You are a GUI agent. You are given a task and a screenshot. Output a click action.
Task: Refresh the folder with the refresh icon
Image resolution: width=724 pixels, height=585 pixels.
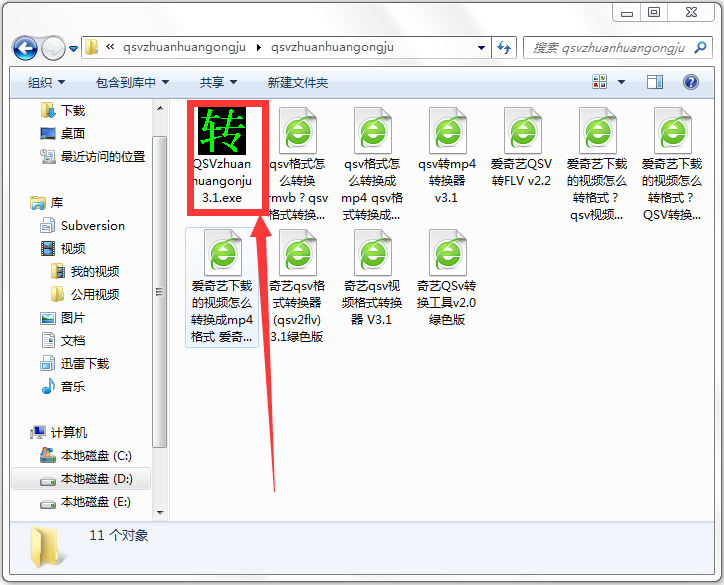pyautogui.click(x=504, y=48)
